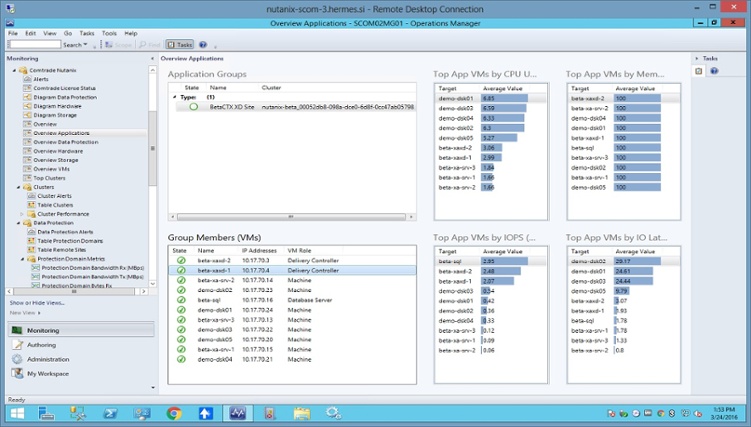Open the Search dropdown arrow
751x427 pixels.
coord(86,45)
